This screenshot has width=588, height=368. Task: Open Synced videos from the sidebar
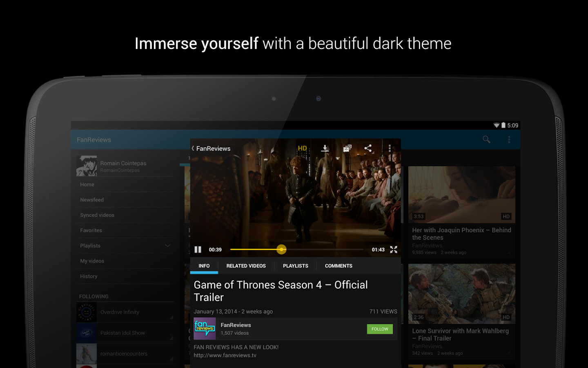97,215
